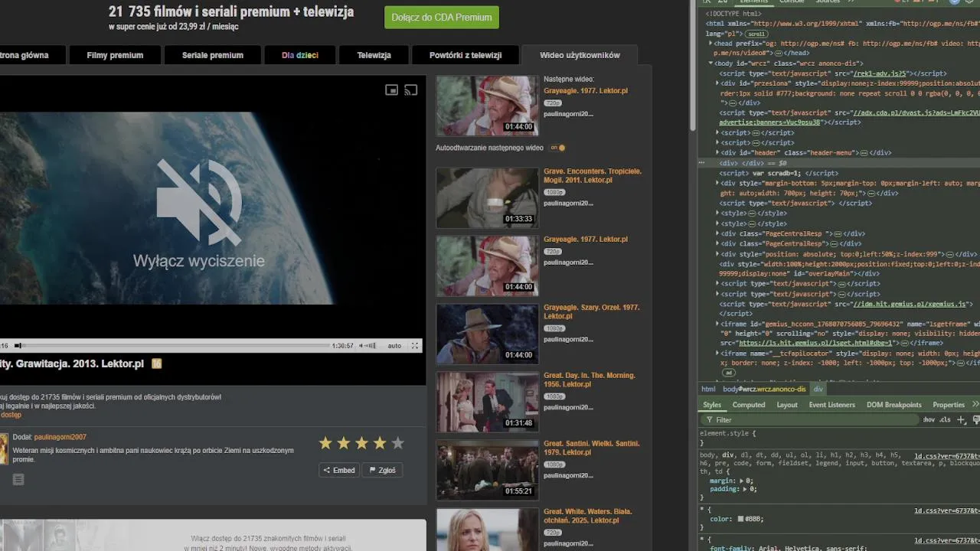Click the Embed button
This screenshot has height=551, width=980.
point(339,470)
